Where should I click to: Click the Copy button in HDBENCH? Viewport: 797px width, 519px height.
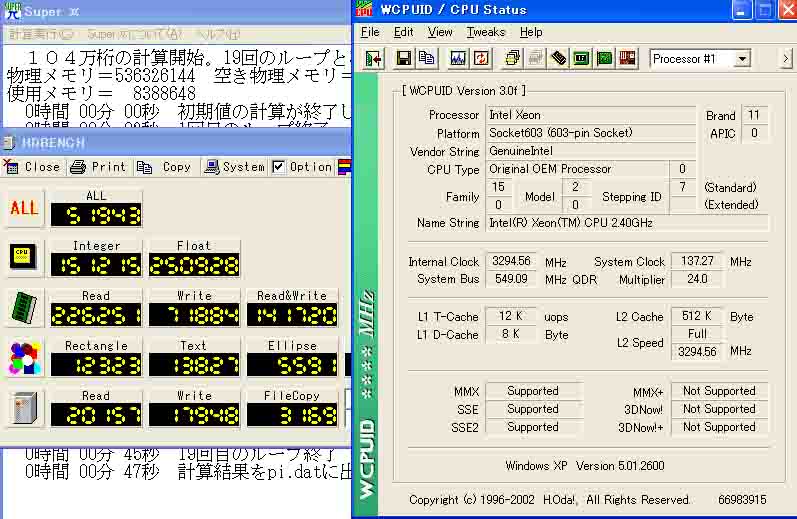[164, 167]
